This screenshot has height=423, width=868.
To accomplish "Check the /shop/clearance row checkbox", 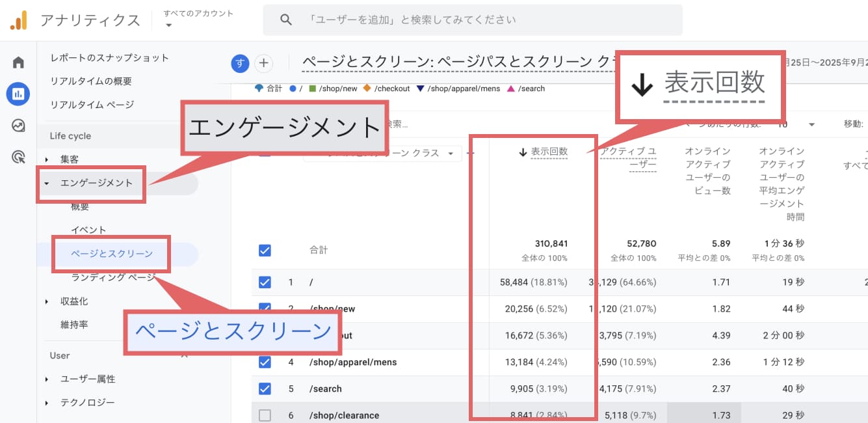I will click(265, 415).
